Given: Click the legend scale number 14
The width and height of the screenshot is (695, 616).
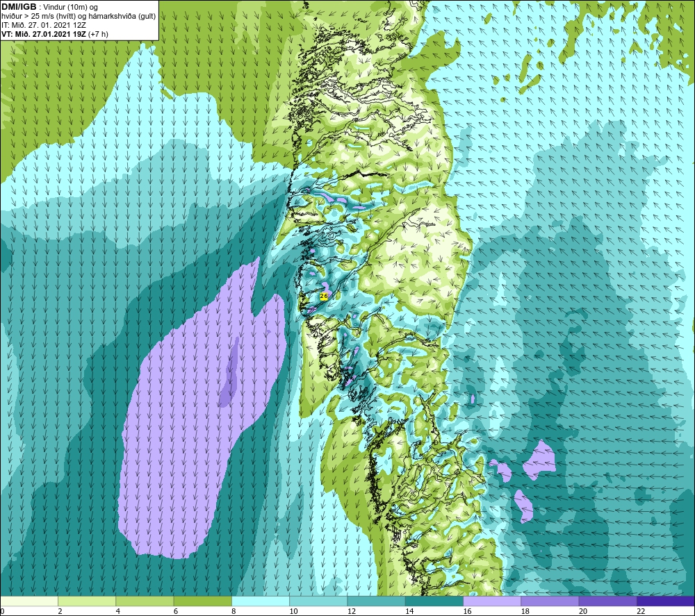Looking at the screenshot, I should pyautogui.click(x=409, y=612).
